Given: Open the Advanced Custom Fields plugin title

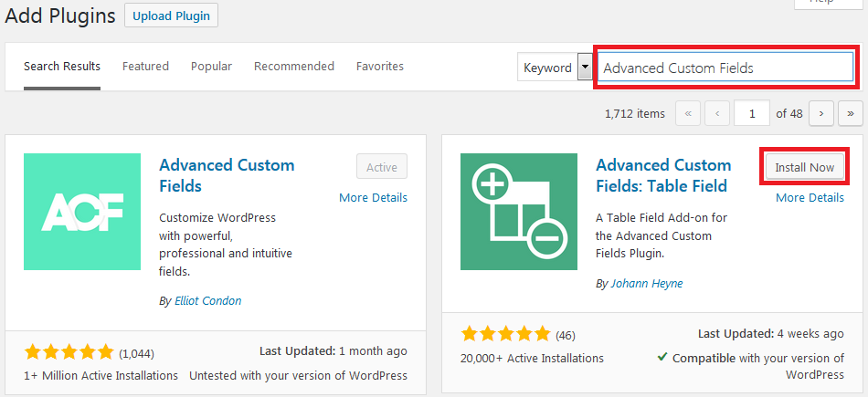Looking at the screenshot, I should coord(227,175).
